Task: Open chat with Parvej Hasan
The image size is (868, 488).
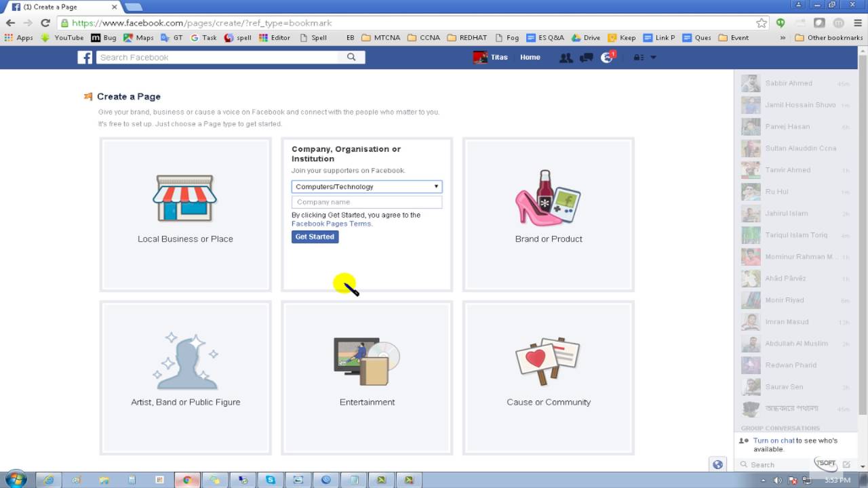Action: [x=795, y=127]
